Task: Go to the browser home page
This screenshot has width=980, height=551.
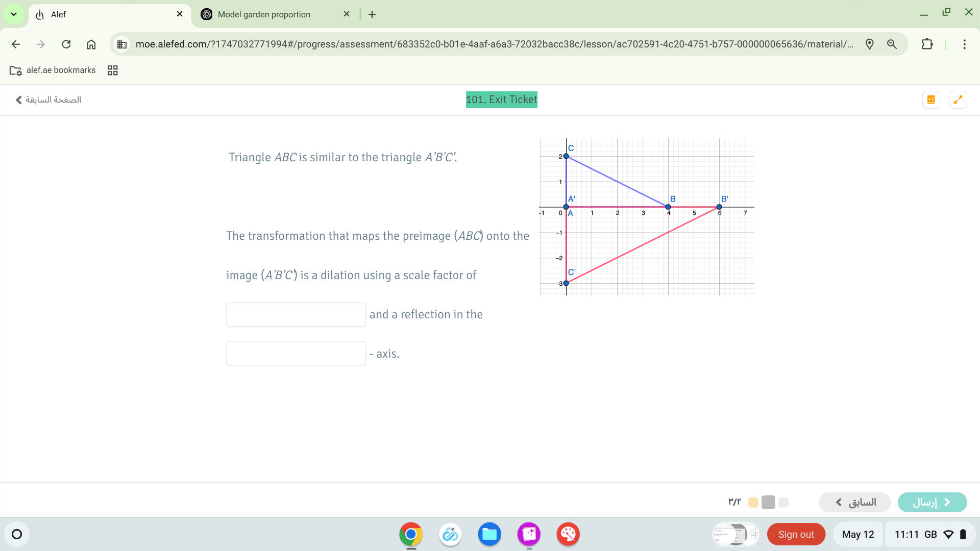Action: coord(91,44)
